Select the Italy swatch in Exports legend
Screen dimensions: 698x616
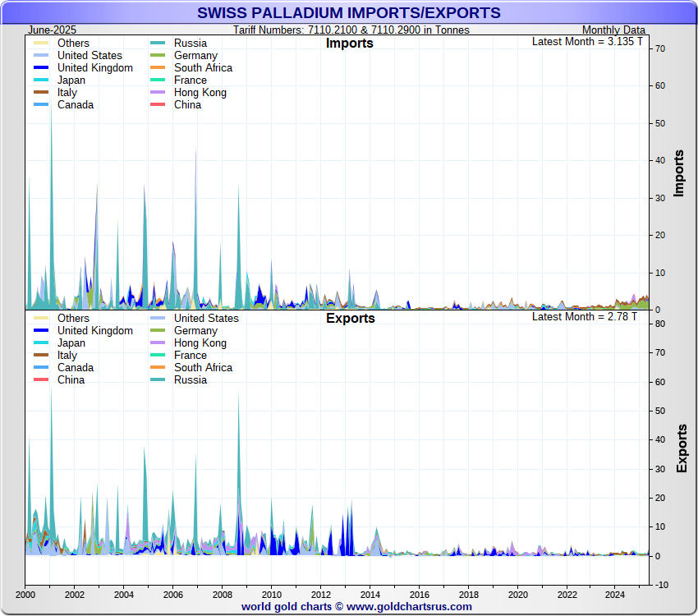43,356
